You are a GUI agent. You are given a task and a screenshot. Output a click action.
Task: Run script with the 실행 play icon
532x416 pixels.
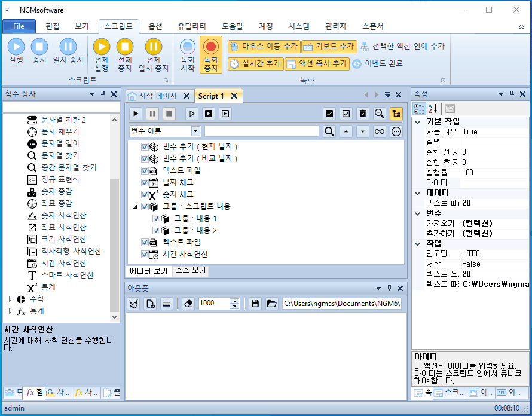tap(16, 51)
